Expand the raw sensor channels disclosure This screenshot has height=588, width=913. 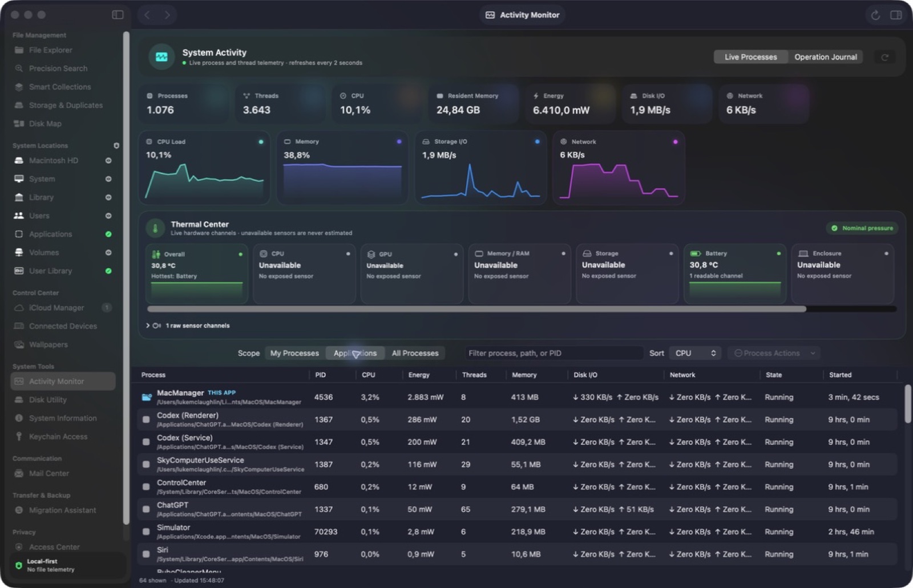pyautogui.click(x=148, y=326)
